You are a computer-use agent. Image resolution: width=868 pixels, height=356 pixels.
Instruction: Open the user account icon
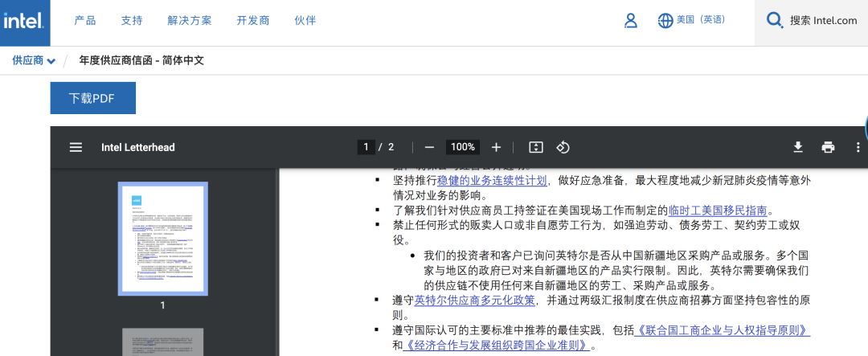[631, 20]
